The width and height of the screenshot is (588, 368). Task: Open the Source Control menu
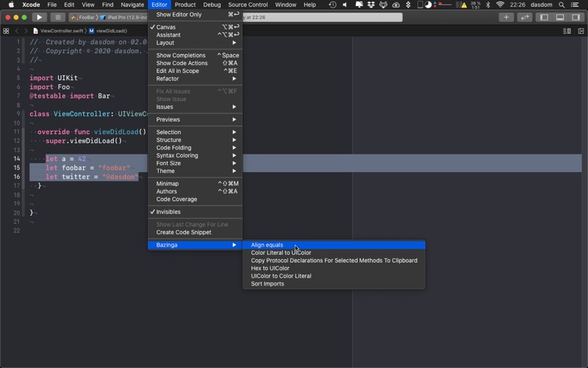(x=248, y=4)
